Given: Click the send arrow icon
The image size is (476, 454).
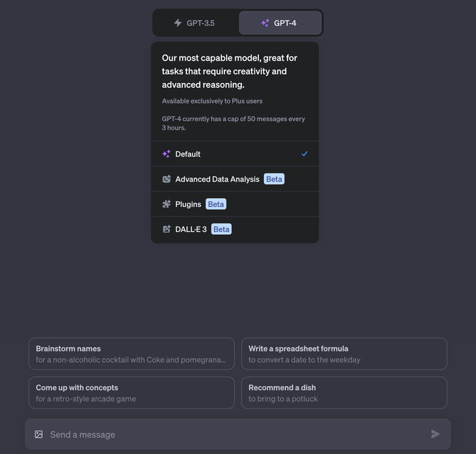Looking at the screenshot, I should 435,434.
